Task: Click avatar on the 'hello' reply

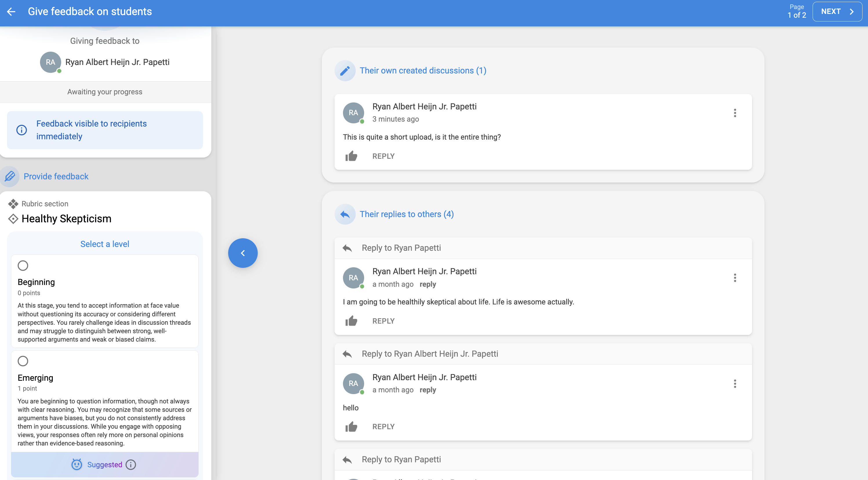Action: pyautogui.click(x=353, y=384)
